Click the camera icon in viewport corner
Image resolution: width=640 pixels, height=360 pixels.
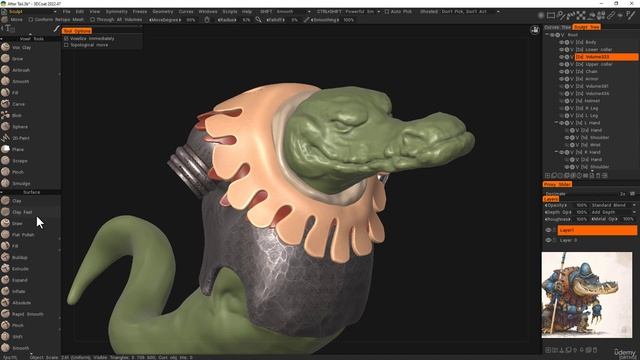pos(535,30)
